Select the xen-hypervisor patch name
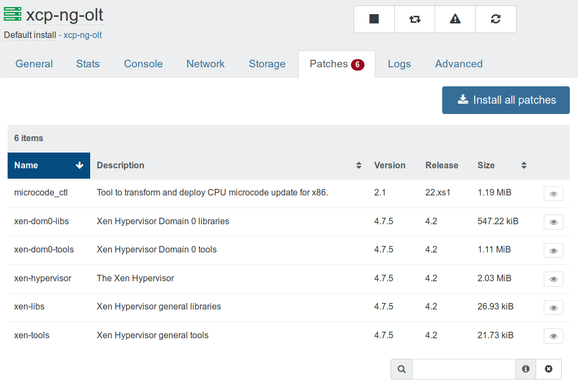This screenshot has width=578, height=392. click(x=43, y=278)
